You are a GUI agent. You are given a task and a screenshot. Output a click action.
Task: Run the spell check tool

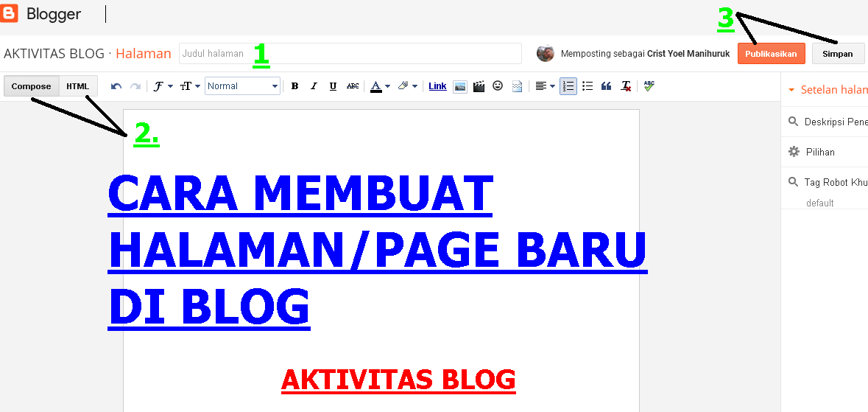coord(648,86)
